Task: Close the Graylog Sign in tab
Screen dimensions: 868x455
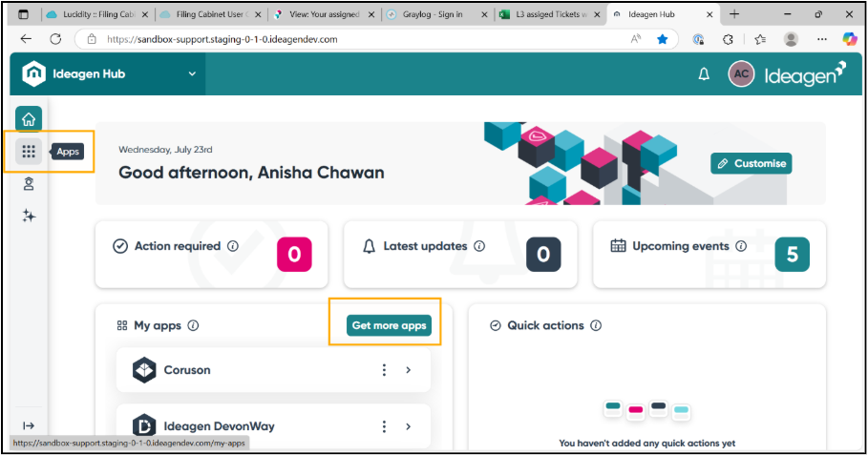Action: click(484, 15)
